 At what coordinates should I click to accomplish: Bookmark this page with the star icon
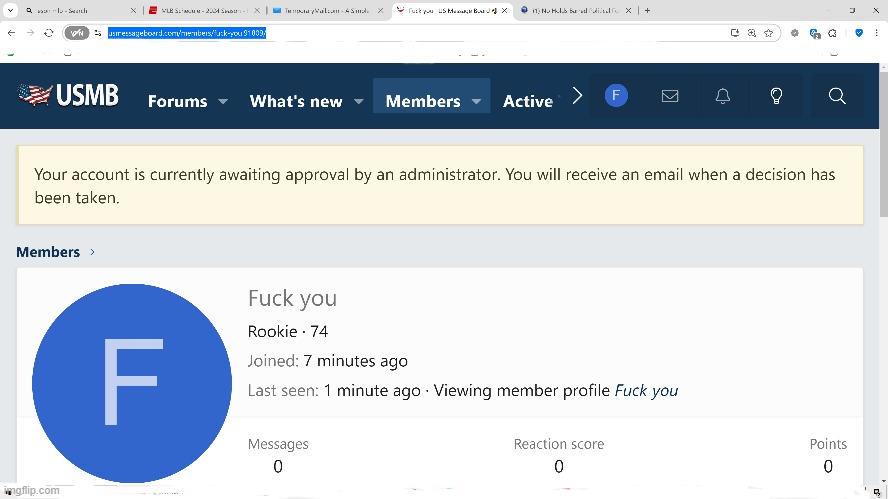769,33
